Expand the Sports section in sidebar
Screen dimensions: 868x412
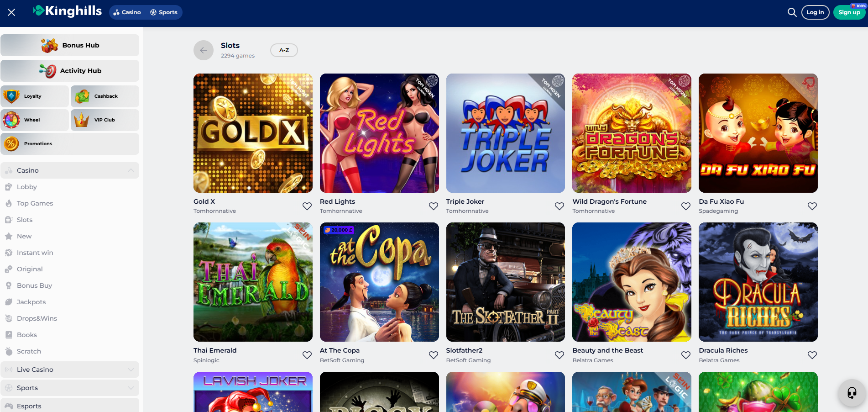(131, 387)
